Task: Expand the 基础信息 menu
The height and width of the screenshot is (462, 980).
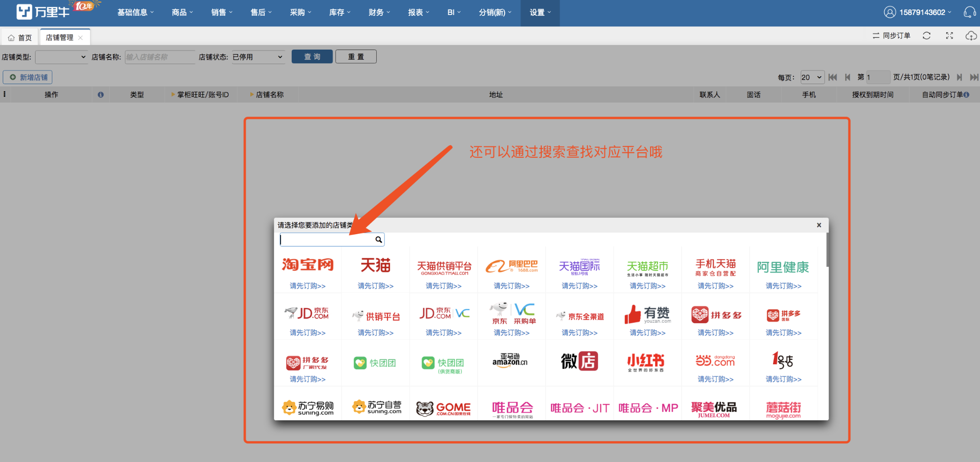Action: pyautogui.click(x=135, y=12)
